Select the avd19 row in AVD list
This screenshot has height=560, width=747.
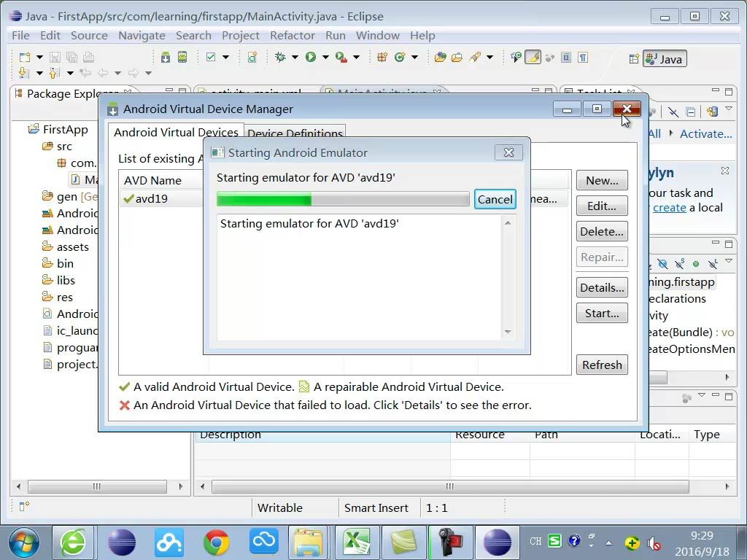click(x=162, y=198)
